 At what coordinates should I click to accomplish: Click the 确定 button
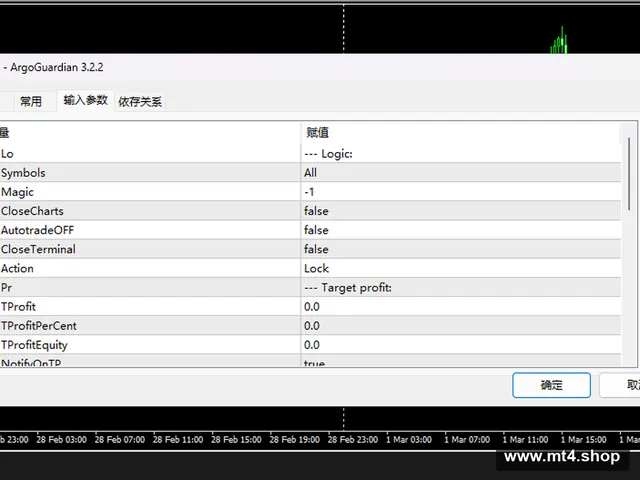click(x=551, y=385)
